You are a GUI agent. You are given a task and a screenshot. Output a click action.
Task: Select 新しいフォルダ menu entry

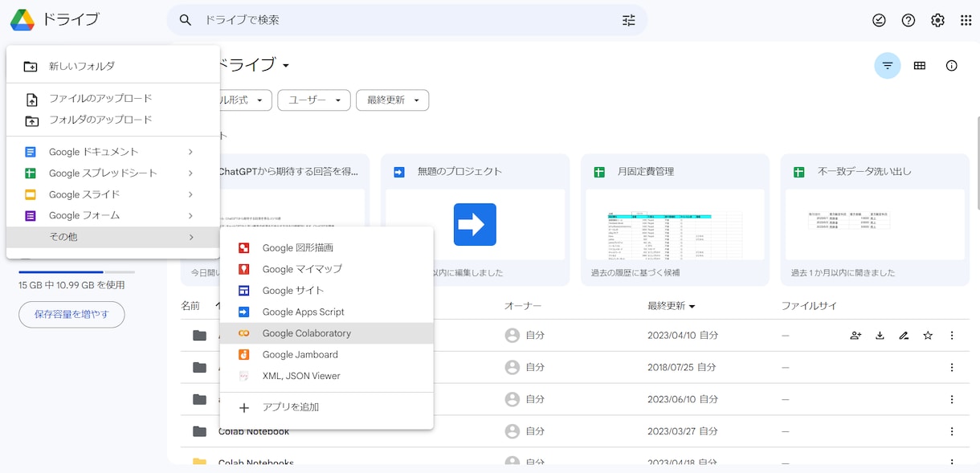(113, 66)
